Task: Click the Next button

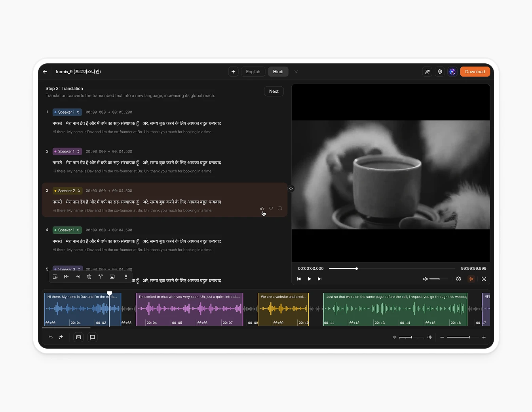Action: [274, 91]
